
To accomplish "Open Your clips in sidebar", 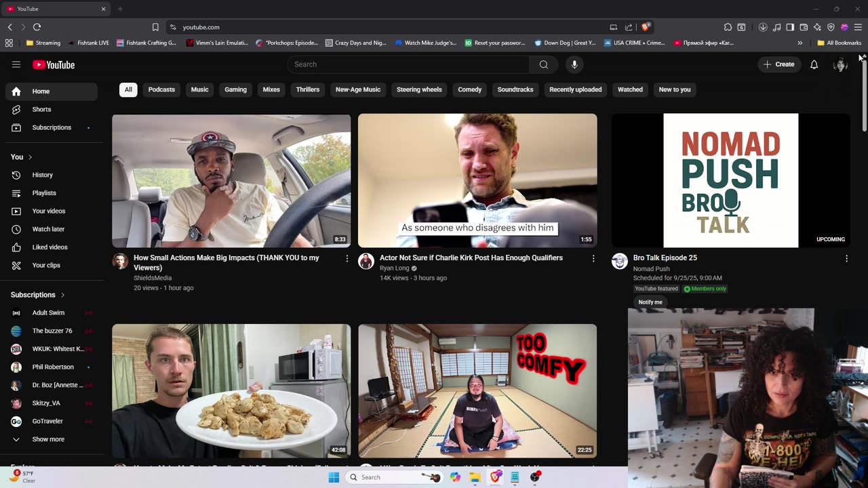I will (52, 265).
